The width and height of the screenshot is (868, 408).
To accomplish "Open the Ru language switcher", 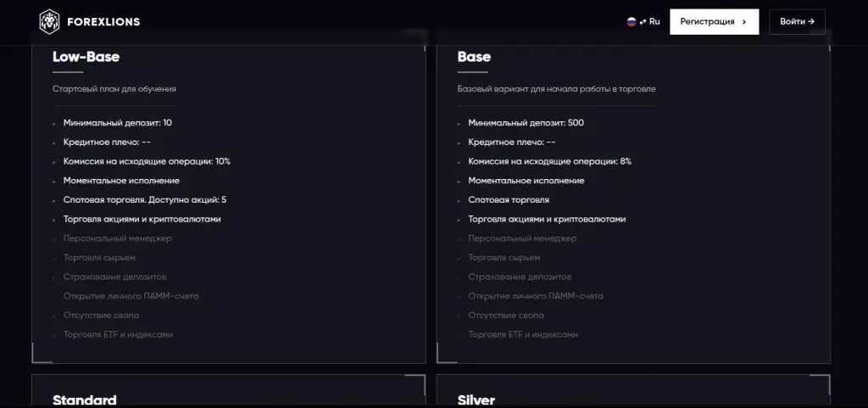I will [643, 21].
